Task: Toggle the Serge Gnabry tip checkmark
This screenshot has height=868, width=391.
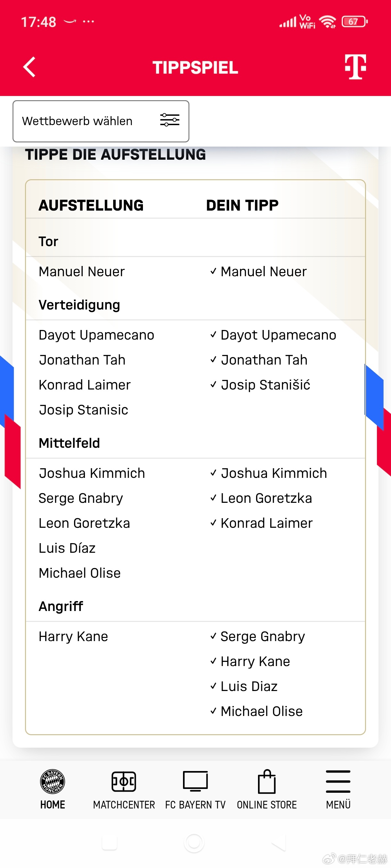Action: (213, 636)
